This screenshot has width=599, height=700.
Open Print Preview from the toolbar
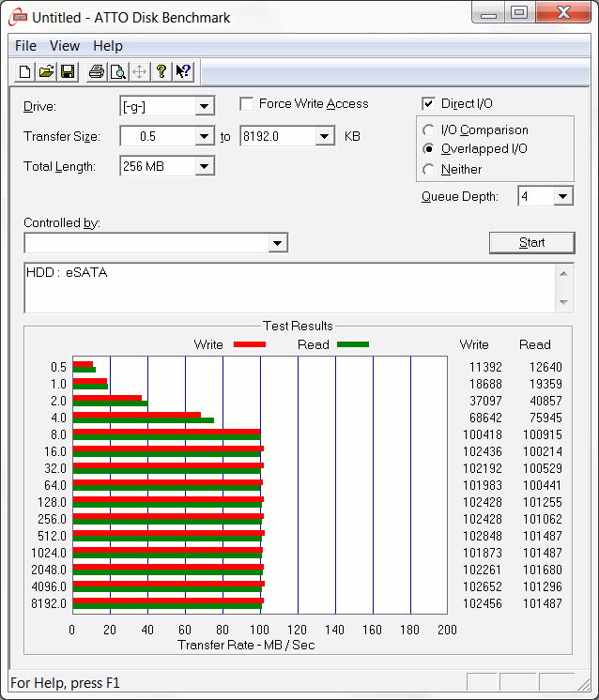tap(117, 72)
